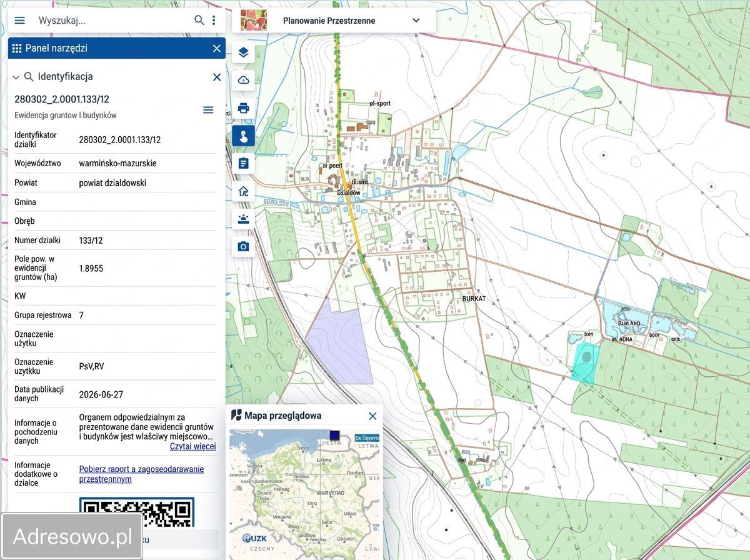Close the Mapa przeglądowa overview window
Image resolution: width=750 pixels, height=560 pixels.
point(372,416)
